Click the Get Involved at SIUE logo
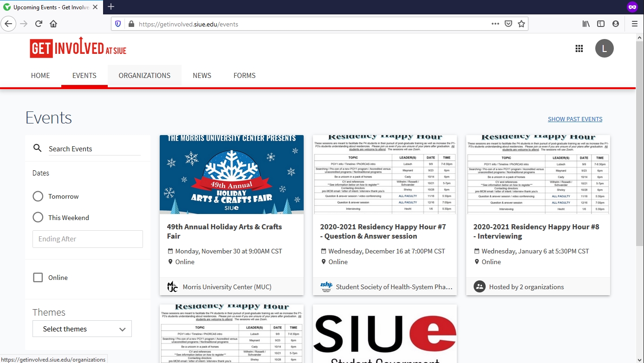Viewport: 644px width, 363px height. point(78,48)
